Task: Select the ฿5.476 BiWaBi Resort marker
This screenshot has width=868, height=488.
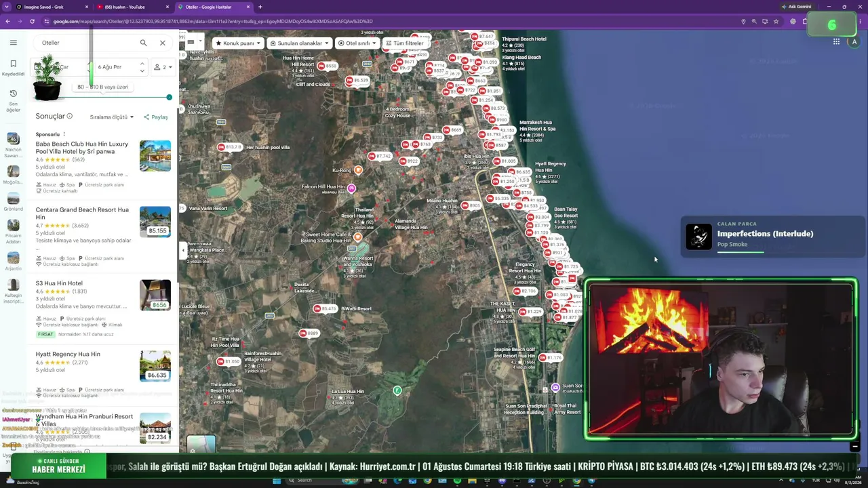Action: [x=324, y=309]
